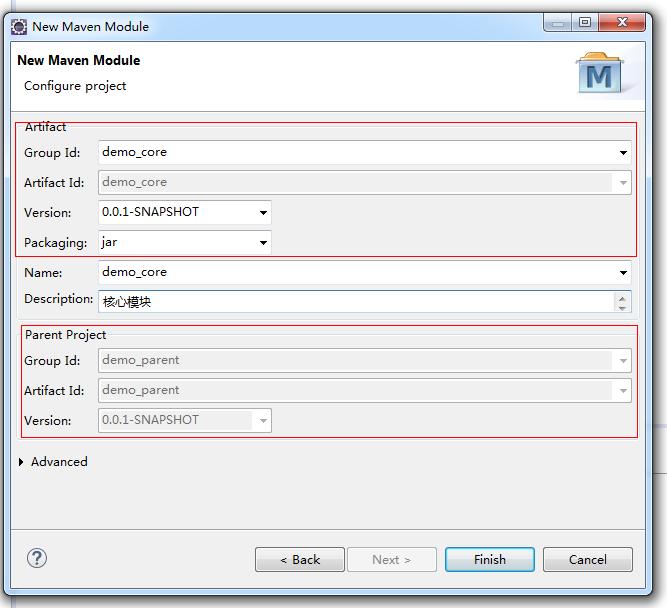The width and height of the screenshot is (667, 608).
Task: Click the 'Artifact' group label
Action: [x=45, y=127]
